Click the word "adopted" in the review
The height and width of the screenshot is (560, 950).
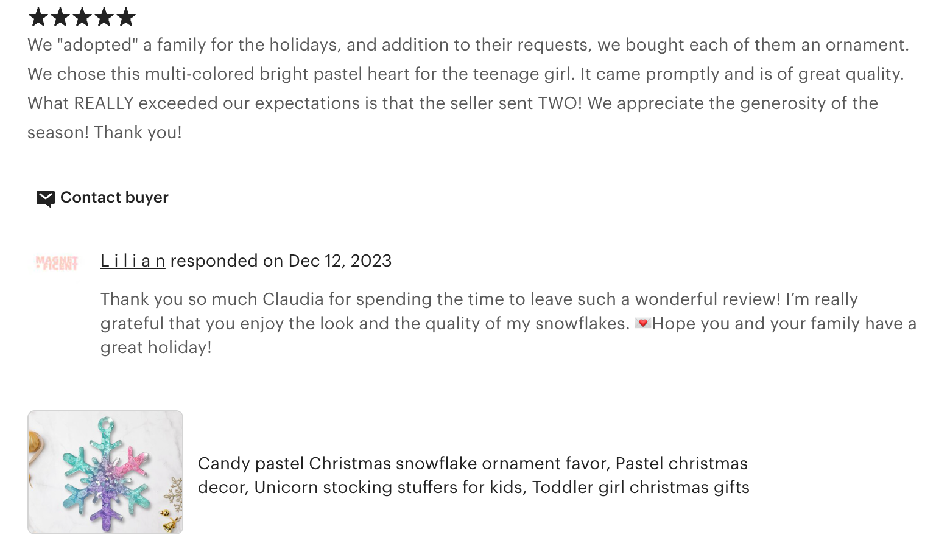(x=97, y=45)
